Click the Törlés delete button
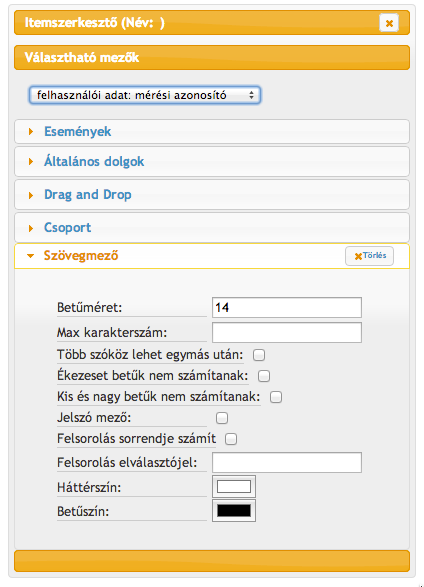Image resolution: width=424 pixels, height=587 pixels. (x=369, y=256)
